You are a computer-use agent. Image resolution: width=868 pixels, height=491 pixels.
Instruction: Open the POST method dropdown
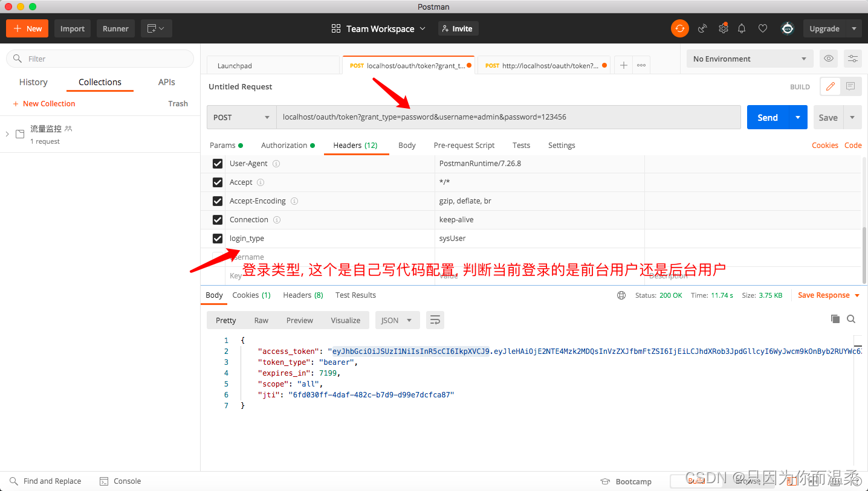point(242,117)
